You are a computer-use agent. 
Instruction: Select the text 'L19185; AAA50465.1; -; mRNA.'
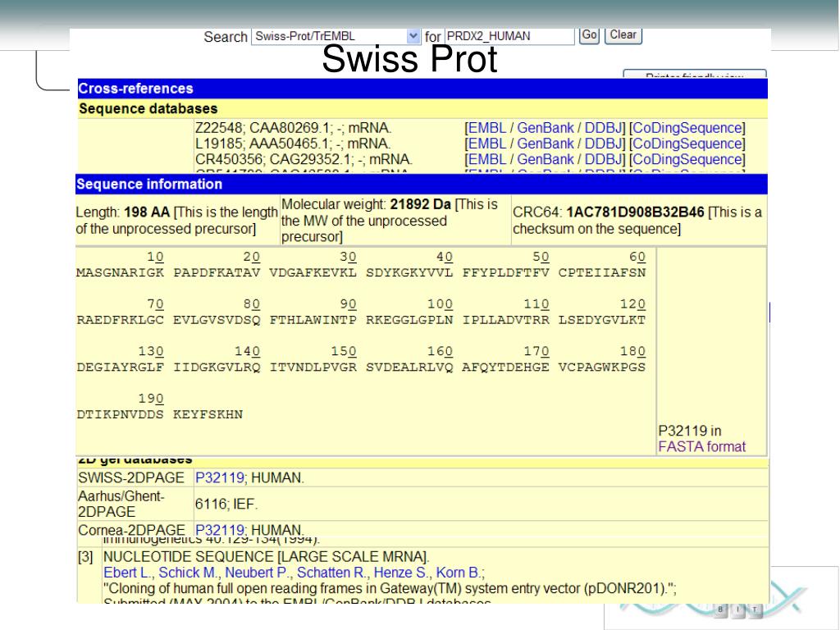coord(293,144)
